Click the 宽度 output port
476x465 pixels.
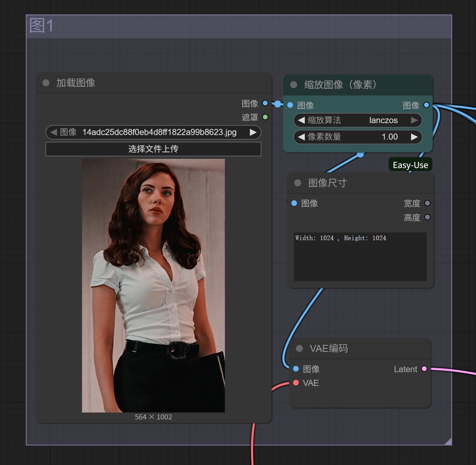[427, 203]
